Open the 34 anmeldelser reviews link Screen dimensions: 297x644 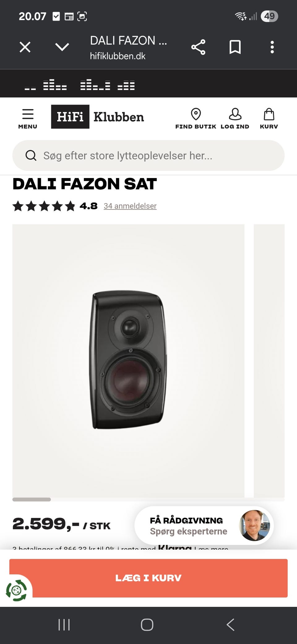click(130, 206)
